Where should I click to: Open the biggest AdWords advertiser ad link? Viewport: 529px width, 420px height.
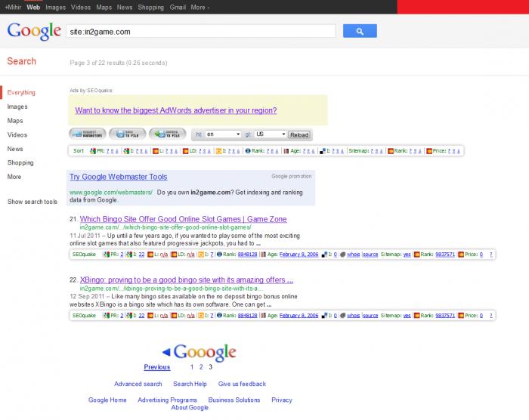176,110
